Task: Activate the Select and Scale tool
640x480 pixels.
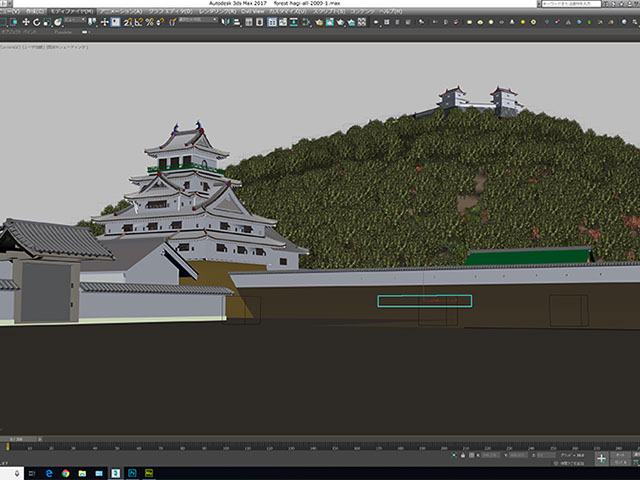Action: coord(46,22)
